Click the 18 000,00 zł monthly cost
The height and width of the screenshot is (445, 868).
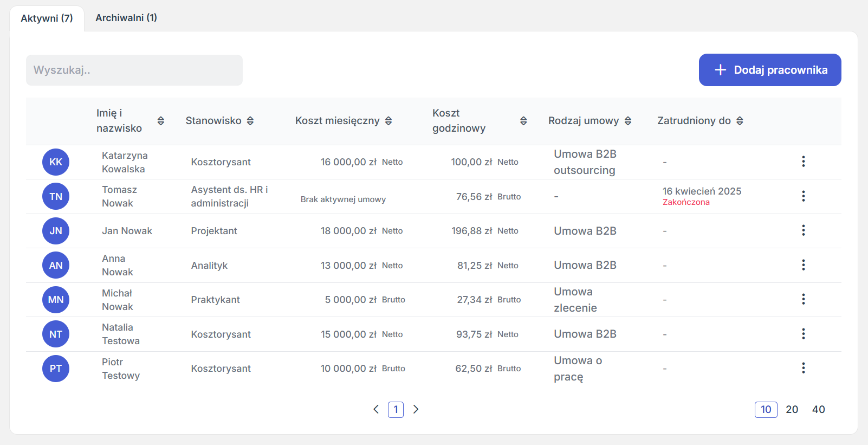(x=348, y=231)
